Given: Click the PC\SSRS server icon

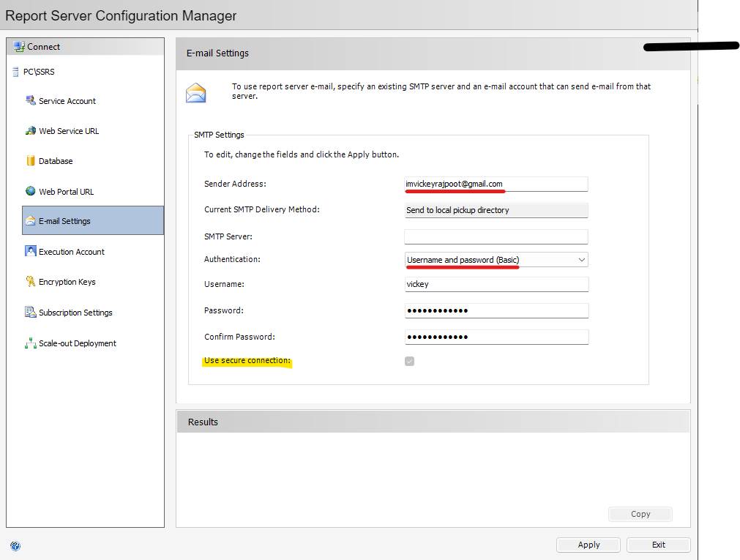Looking at the screenshot, I should point(15,72).
